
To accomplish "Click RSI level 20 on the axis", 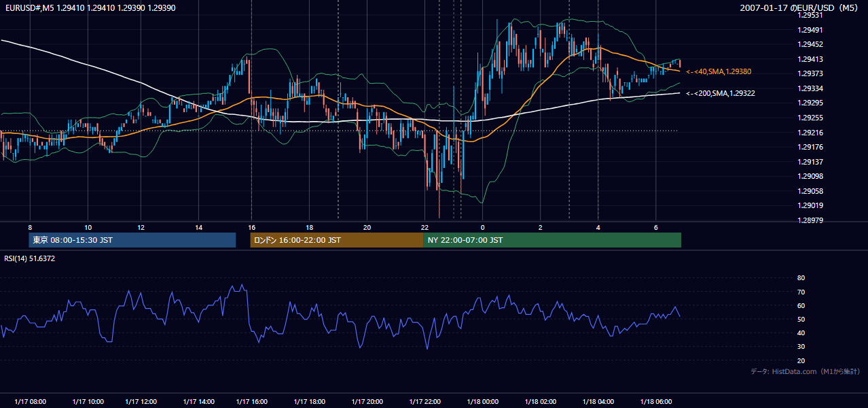I will 801,360.
